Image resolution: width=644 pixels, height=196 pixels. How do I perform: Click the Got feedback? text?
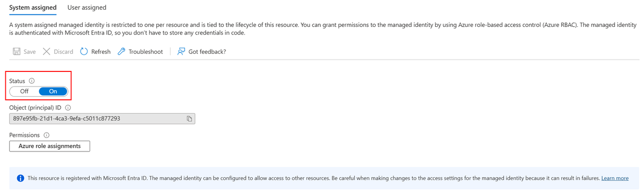[x=207, y=52]
